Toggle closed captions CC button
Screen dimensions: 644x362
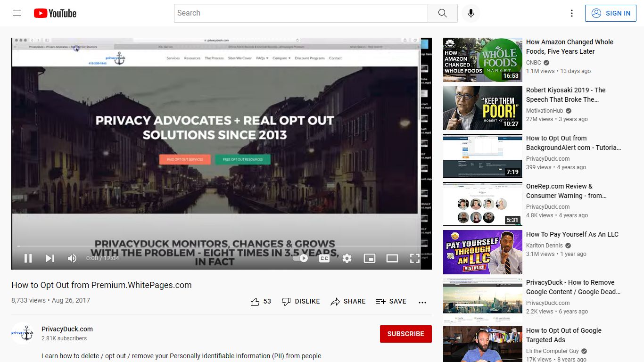tap(324, 258)
